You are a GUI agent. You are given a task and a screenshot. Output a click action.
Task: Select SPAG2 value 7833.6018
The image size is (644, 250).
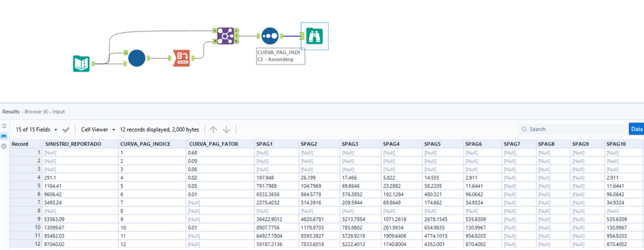(x=320, y=244)
